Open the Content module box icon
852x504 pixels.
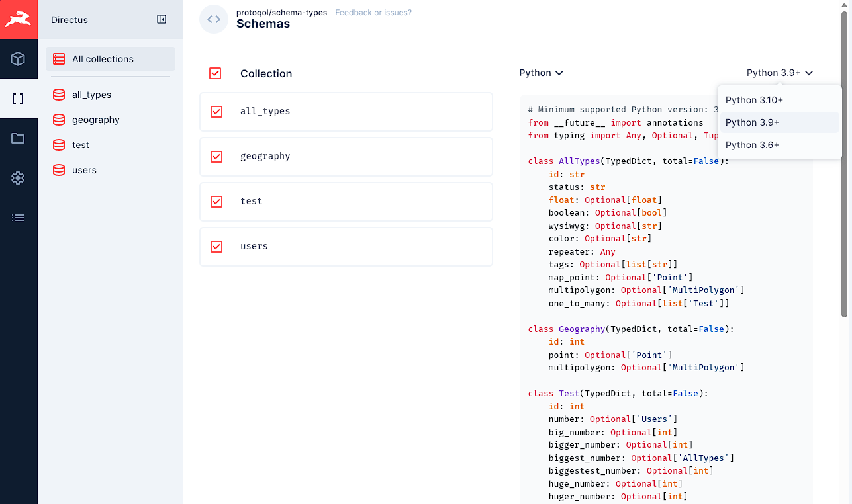19,59
